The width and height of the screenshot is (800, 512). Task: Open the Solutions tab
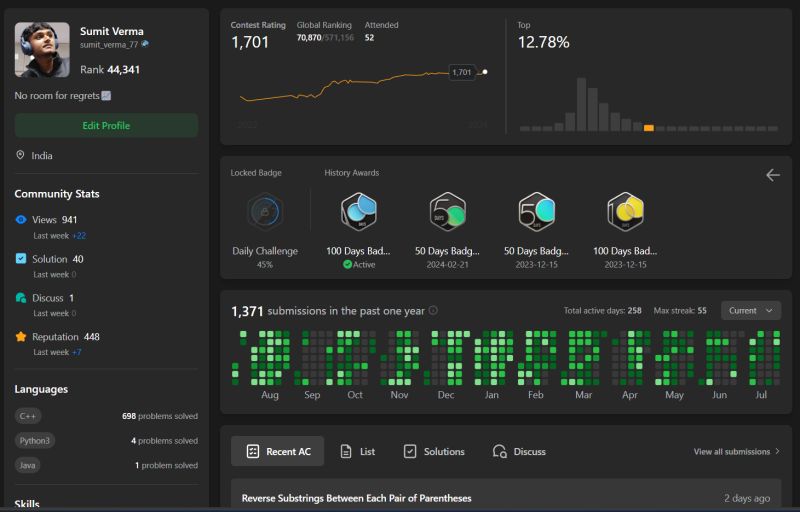pyautogui.click(x=434, y=451)
